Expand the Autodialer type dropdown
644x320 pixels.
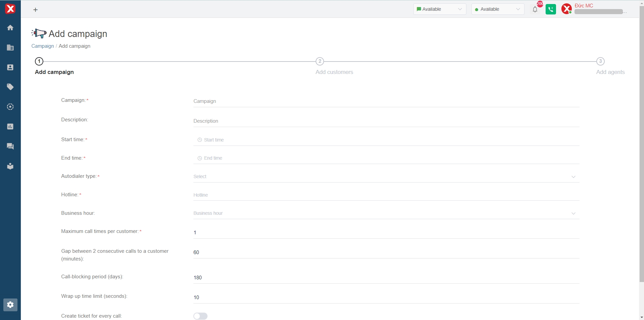tap(386, 176)
